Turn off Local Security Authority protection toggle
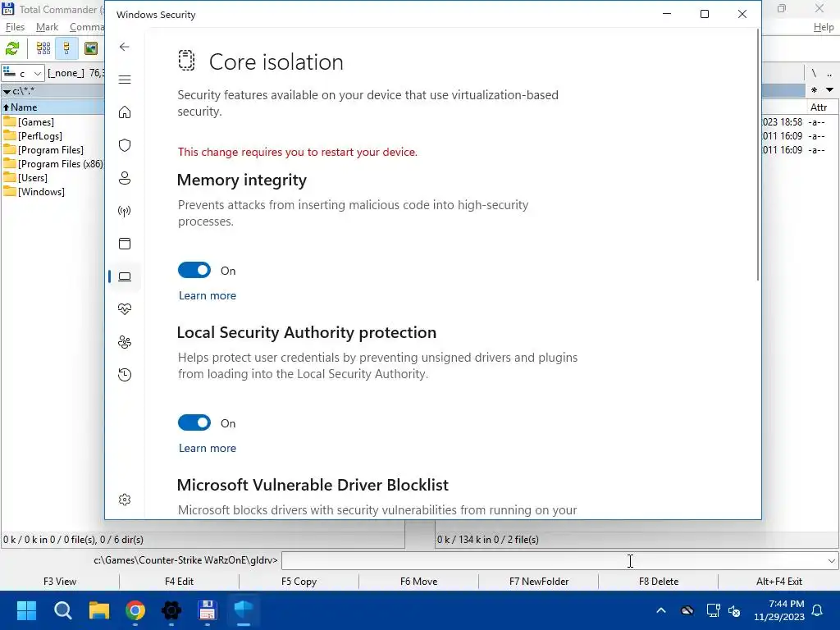The image size is (840, 630). click(x=194, y=422)
